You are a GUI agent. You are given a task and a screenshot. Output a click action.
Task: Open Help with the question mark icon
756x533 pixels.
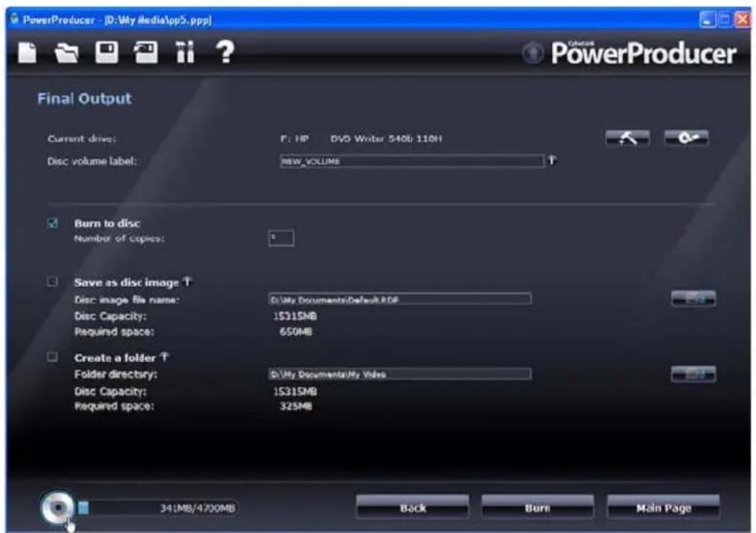[x=225, y=52]
